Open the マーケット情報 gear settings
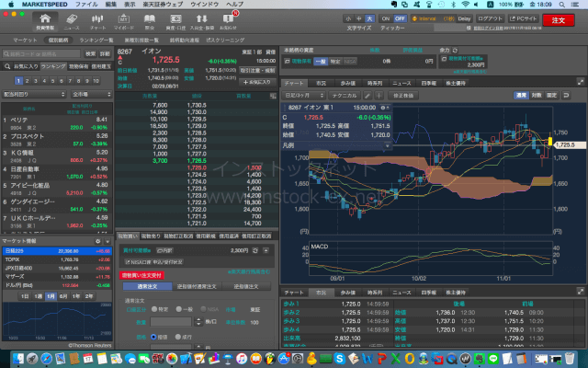This screenshot has height=368, width=588. (x=98, y=241)
